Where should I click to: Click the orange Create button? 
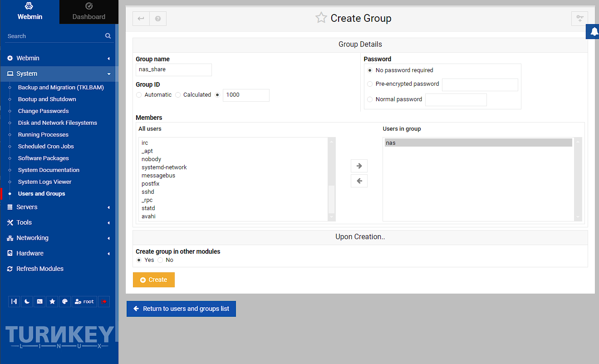tap(153, 280)
